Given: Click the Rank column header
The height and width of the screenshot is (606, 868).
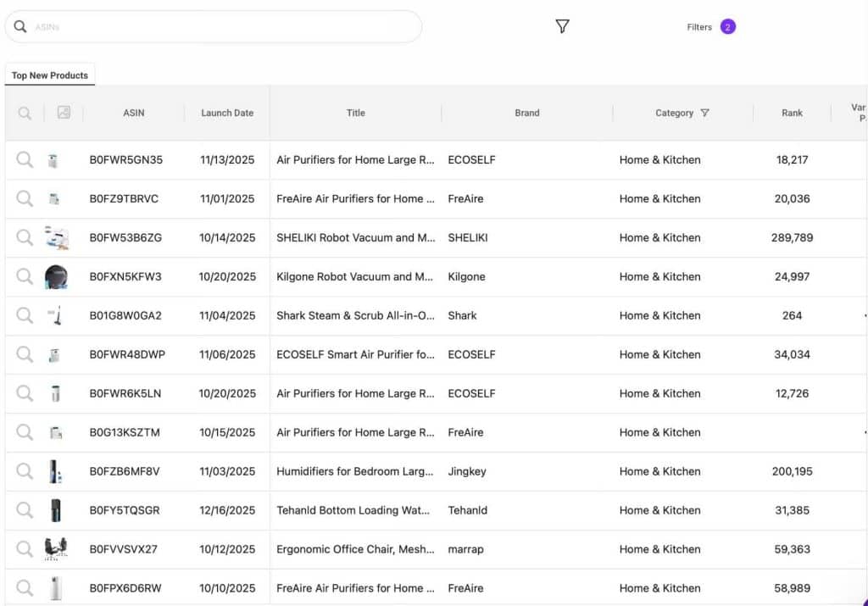Looking at the screenshot, I should (792, 113).
